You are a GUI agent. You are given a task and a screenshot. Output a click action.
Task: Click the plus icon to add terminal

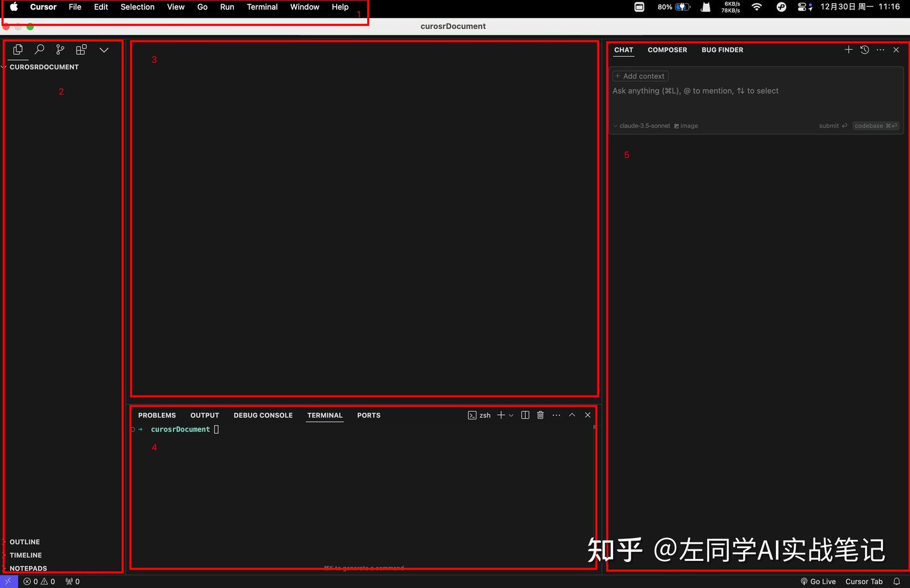pos(501,415)
